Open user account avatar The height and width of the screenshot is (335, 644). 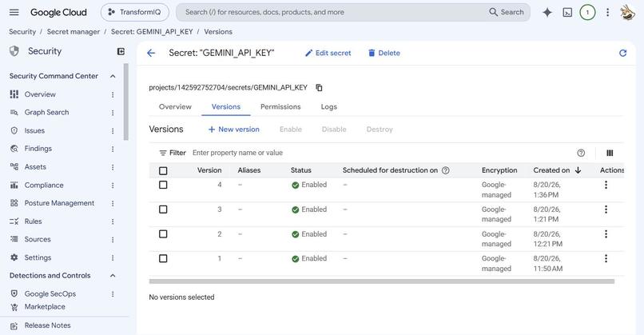point(627,12)
